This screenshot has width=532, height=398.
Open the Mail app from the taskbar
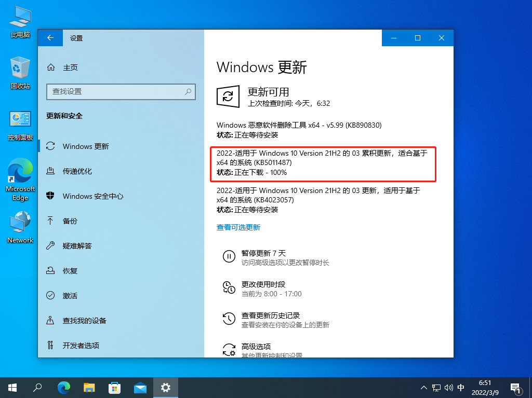point(140,387)
